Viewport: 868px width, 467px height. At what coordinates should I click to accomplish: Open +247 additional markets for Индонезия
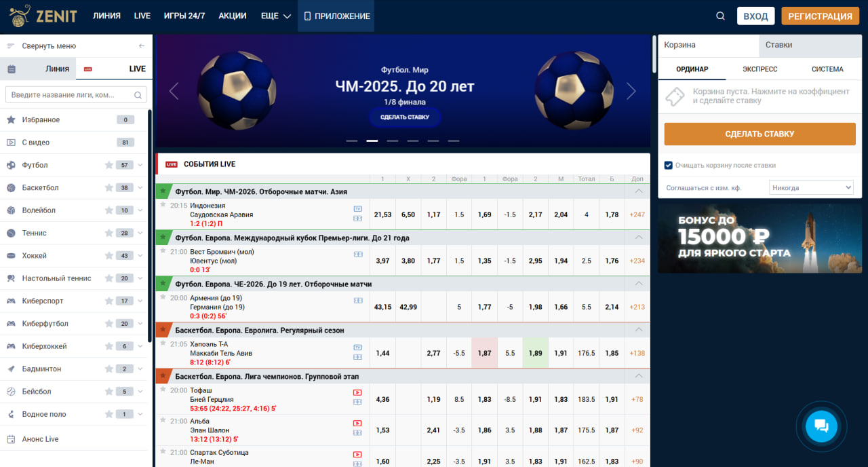(637, 214)
